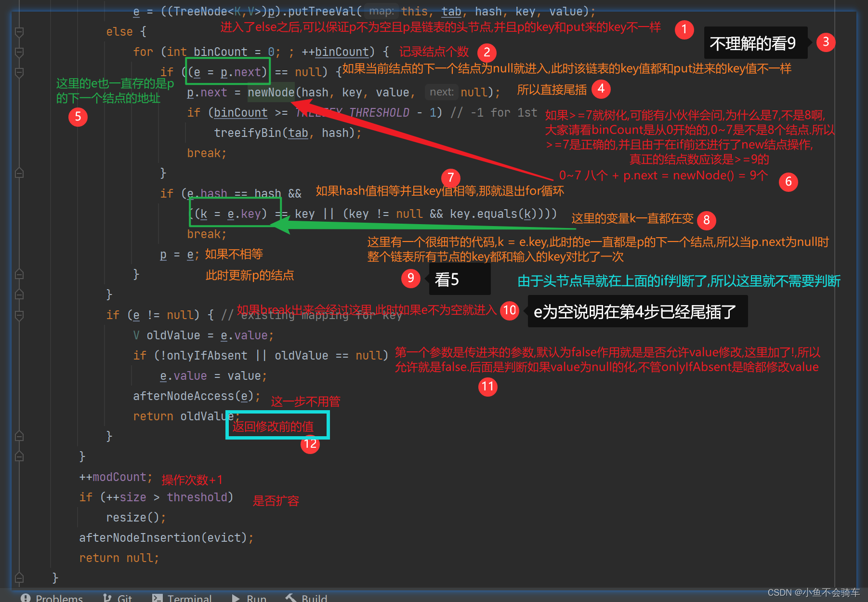Click fold end marker below 'break;' before e.hash check

point(19,173)
